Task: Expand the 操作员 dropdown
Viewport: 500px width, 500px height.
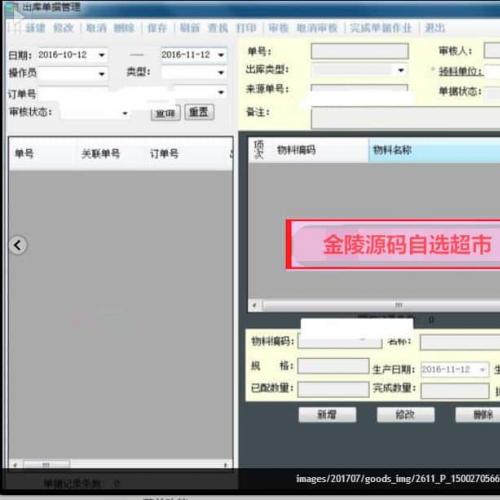Action: pyautogui.click(x=102, y=74)
